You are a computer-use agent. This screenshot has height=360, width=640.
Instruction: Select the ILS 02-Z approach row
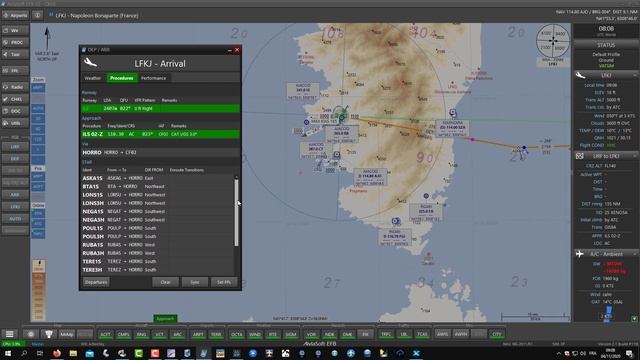[160, 134]
